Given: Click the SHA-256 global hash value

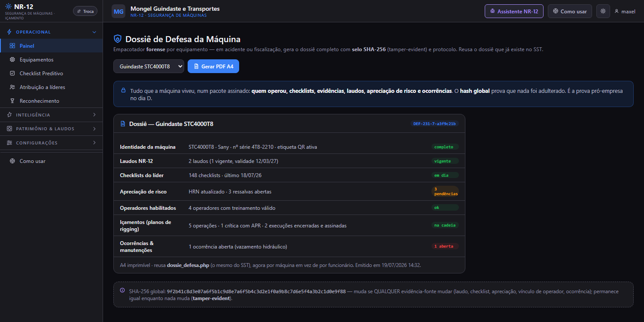Looking at the screenshot, I should [x=256, y=291].
